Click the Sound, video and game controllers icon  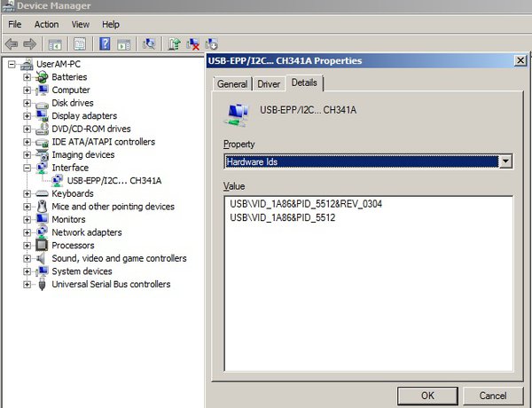(41, 258)
